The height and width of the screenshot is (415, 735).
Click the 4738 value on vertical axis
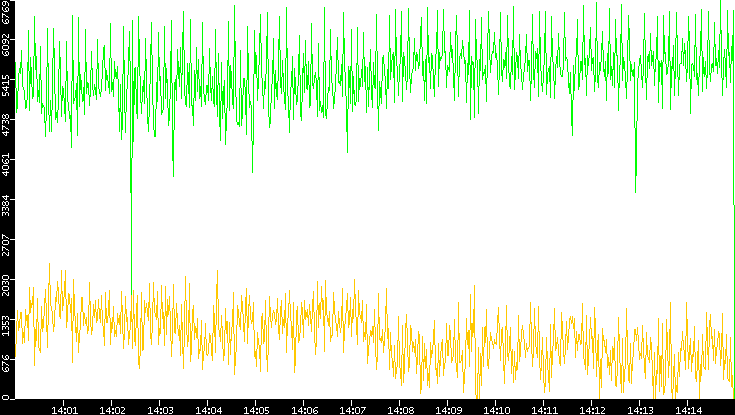click(x=5, y=127)
